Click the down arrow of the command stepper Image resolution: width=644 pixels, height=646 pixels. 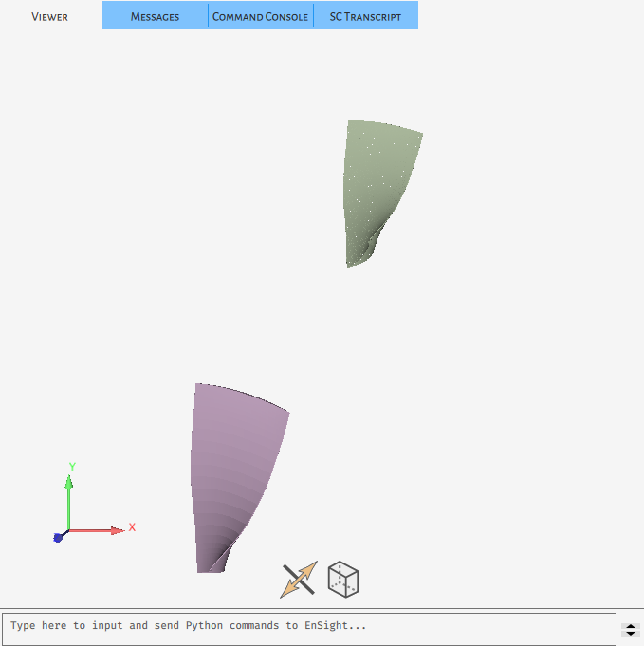(x=631, y=634)
